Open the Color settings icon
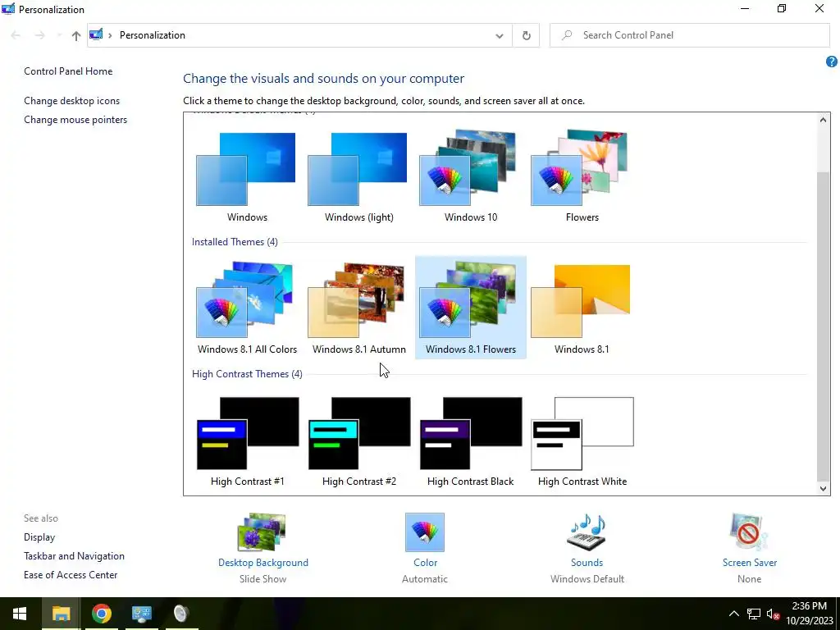Screen dimensions: 840x630 (x=425, y=532)
